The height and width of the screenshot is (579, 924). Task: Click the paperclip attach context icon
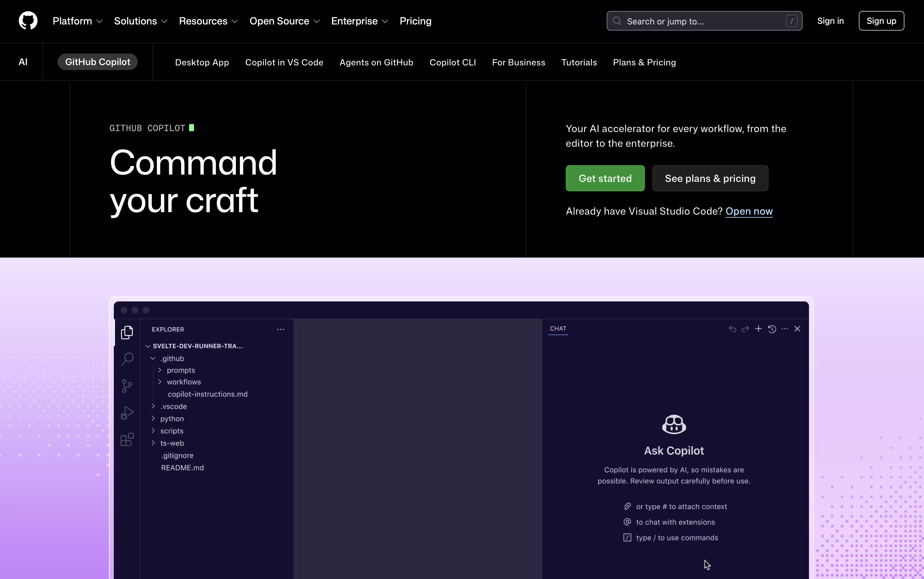(627, 506)
